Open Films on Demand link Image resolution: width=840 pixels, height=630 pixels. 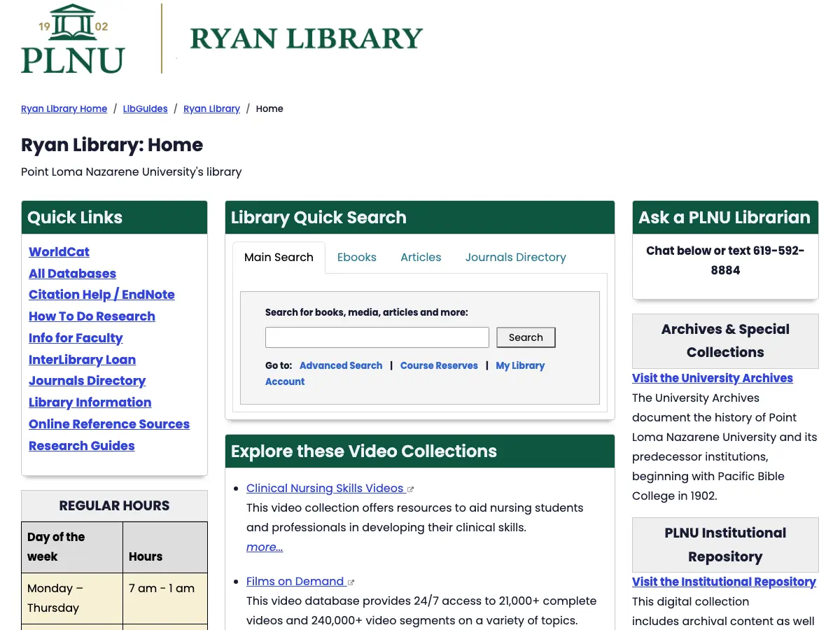pyautogui.click(x=295, y=582)
